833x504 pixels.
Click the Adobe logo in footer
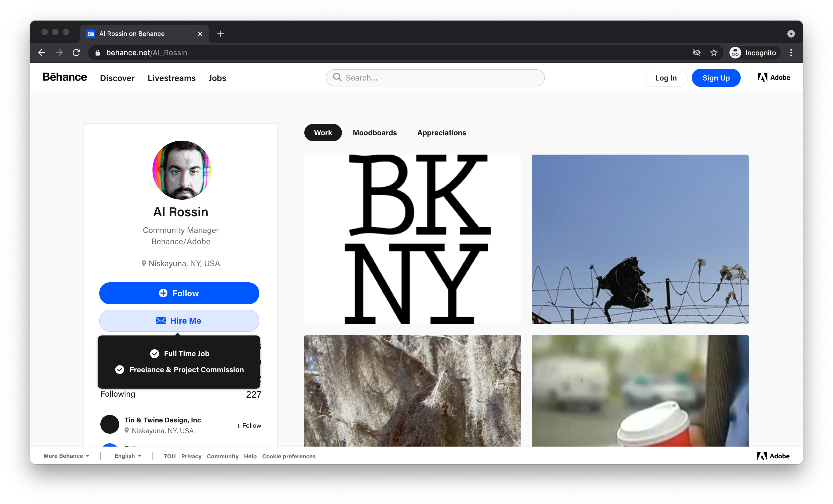pyautogui.click(x=773, y=456)
